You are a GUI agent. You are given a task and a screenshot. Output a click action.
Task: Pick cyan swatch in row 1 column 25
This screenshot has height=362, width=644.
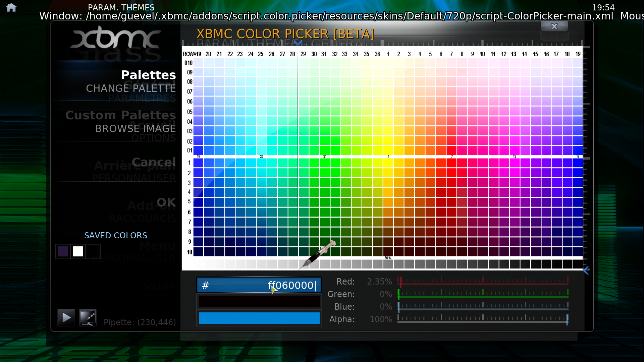(261, 163)
